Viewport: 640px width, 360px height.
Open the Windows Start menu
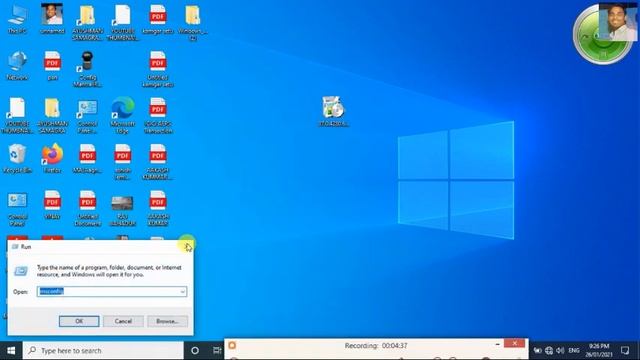pos(11,350)
